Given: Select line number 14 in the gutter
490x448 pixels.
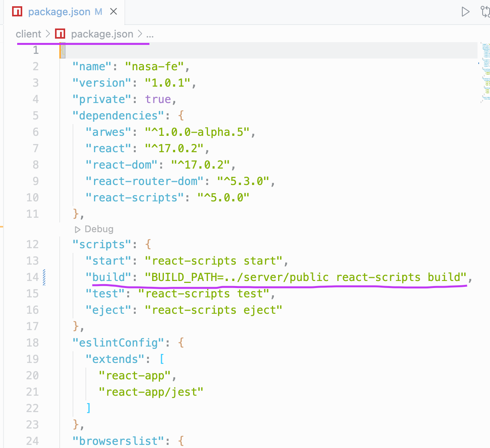Looking at the screenshot, I should pos(33,277).
